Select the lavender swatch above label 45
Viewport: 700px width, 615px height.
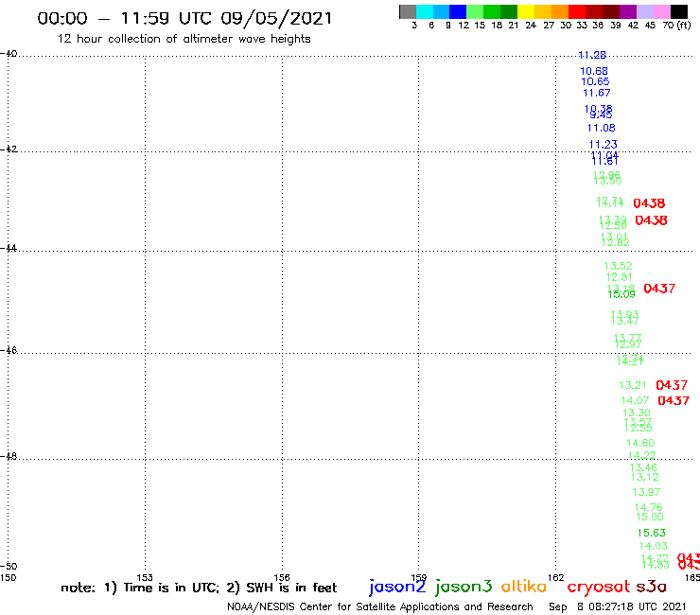pos(645,11)
